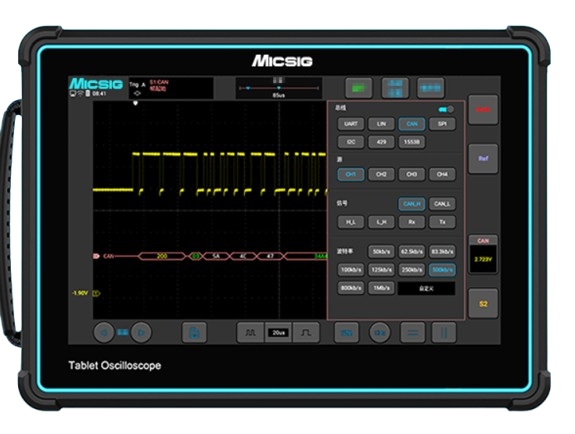
Task: Tap the round left arrow fine-adjust button
Action: click(104, 332)
